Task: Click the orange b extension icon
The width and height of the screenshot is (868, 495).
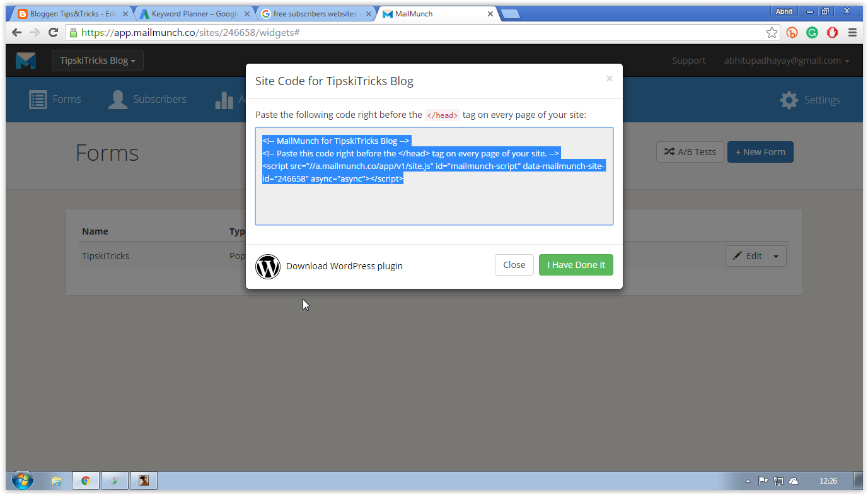Action: pyautogui.click(x=792, y=33)
